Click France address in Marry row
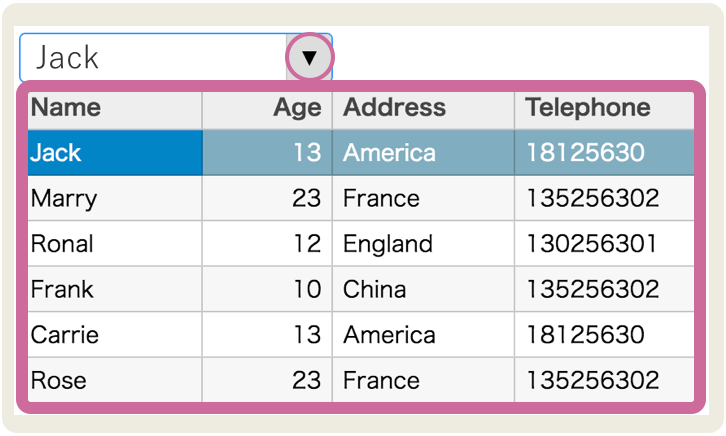The width and height of the screenshot is (726, 436). click(x=423, y=198)
